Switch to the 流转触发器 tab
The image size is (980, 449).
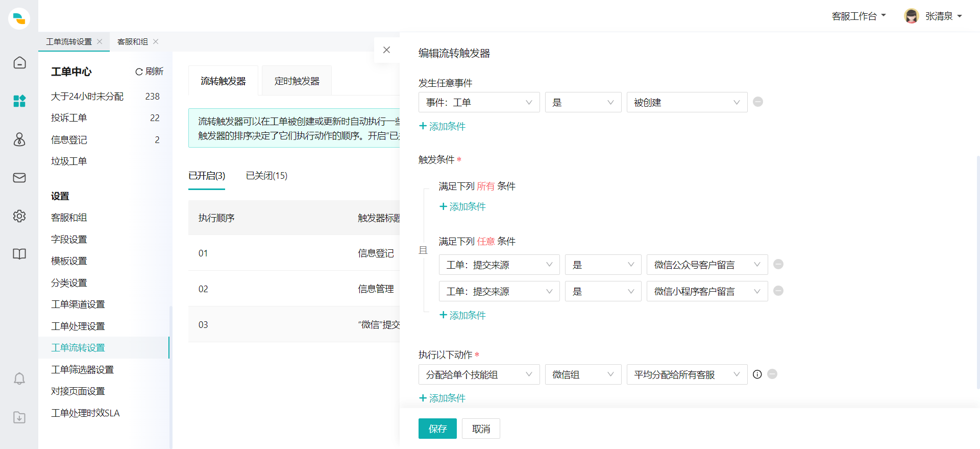pyautogui.click(x=223, y=81)
